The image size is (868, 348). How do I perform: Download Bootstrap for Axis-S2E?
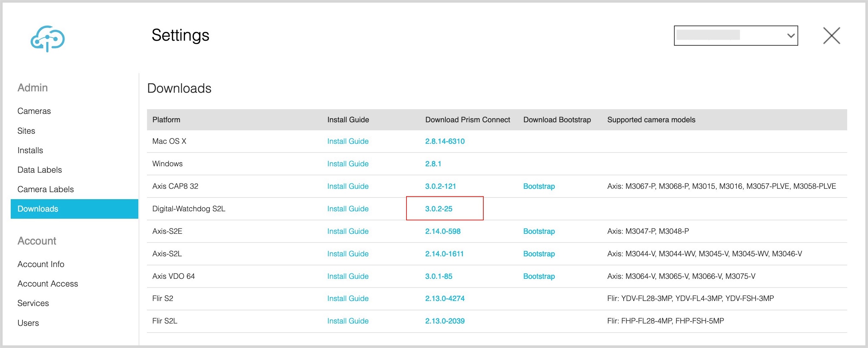tap(539, 231)
